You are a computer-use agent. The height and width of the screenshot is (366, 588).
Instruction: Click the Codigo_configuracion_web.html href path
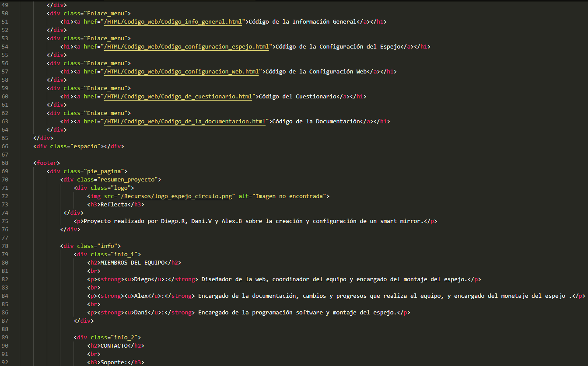click(x=181, y=72)
